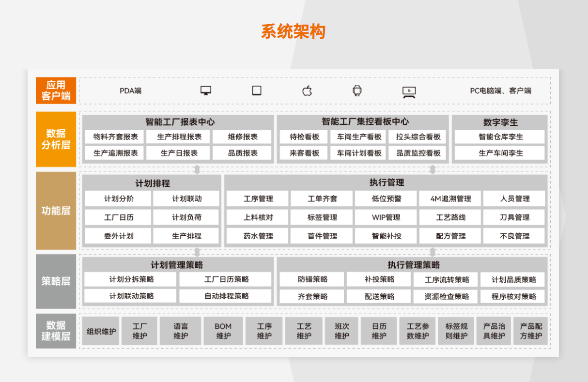Select the Android robot icon

pyautogui.click(x=357, y=91)
